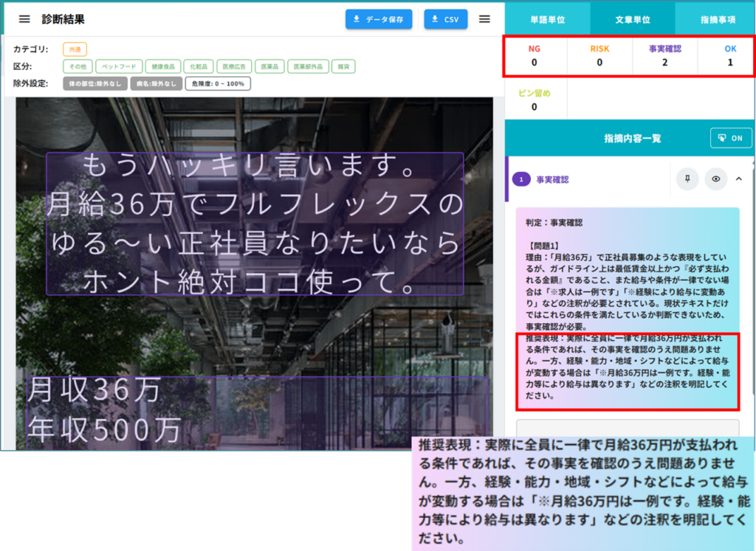Image resolution: width=756 pixels, height=551 pixels.
Task: Pin the 事実確認 item with the pin icon
Action: coord(687,179)
